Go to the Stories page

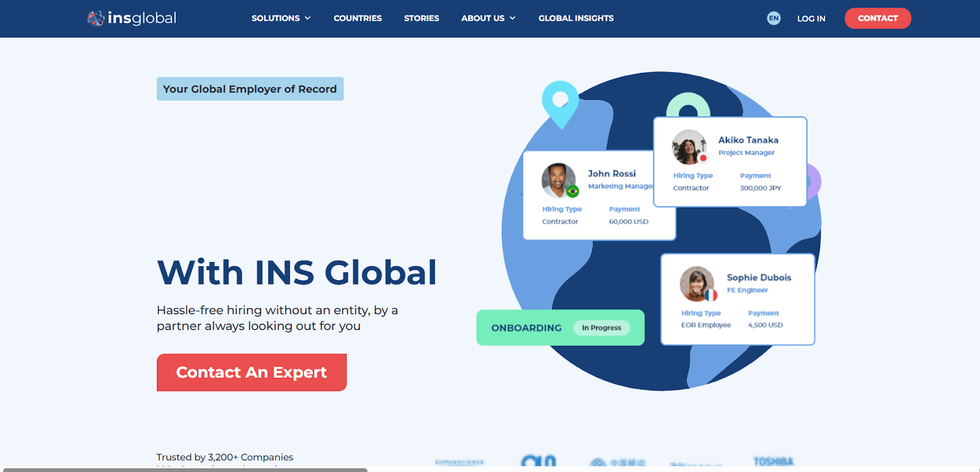click(421, 18)
